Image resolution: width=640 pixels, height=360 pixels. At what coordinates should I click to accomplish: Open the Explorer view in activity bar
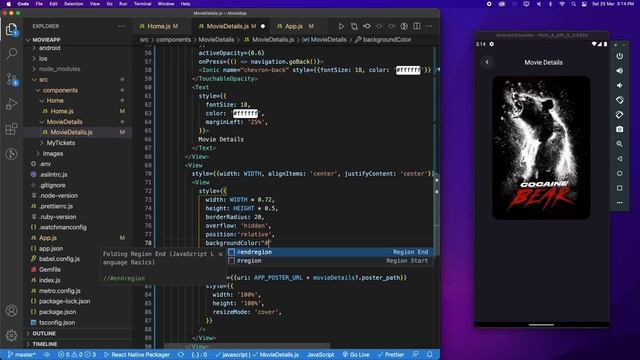click(x=11, y=29)
